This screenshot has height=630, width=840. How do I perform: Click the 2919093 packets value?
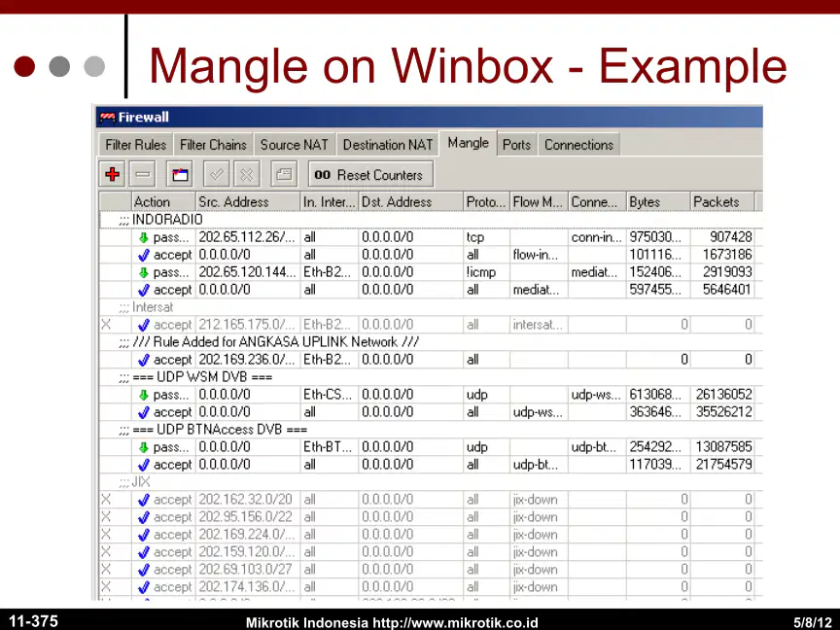pos(727,272)
